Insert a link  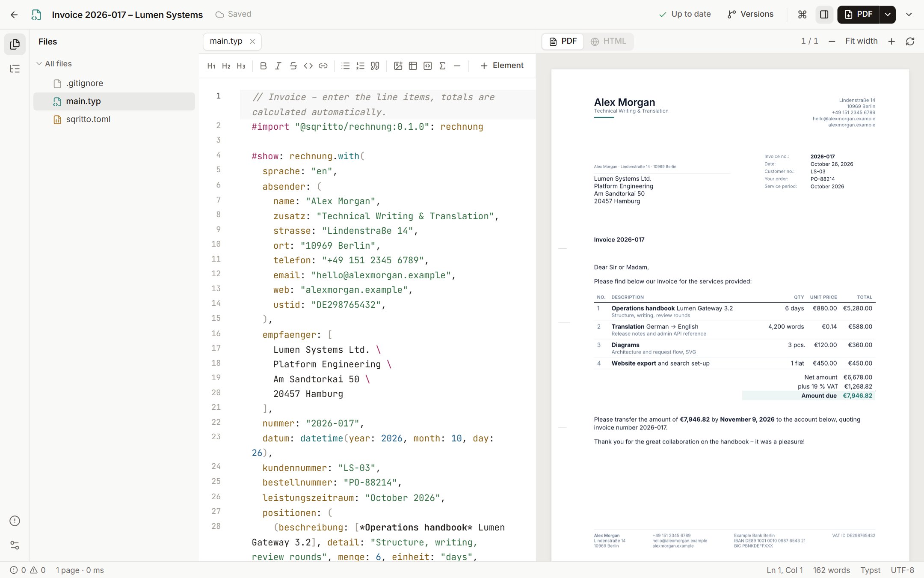point(323,66)
